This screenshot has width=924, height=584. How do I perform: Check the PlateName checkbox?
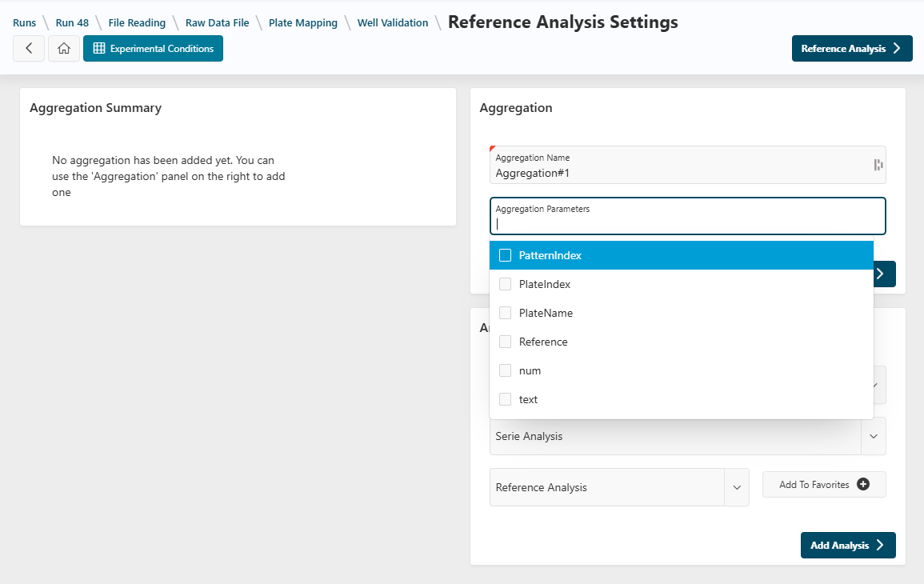click(505, 313)
